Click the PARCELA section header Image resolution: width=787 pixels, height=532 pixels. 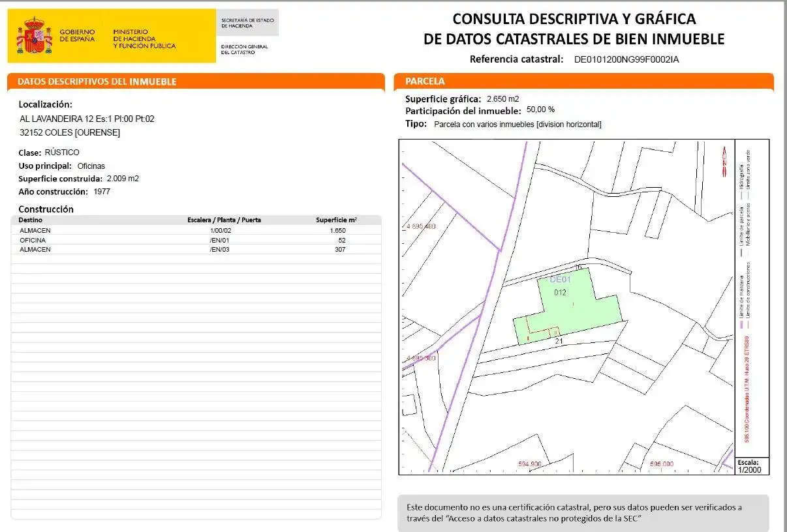pyautogui.click(x=584, y=81)
